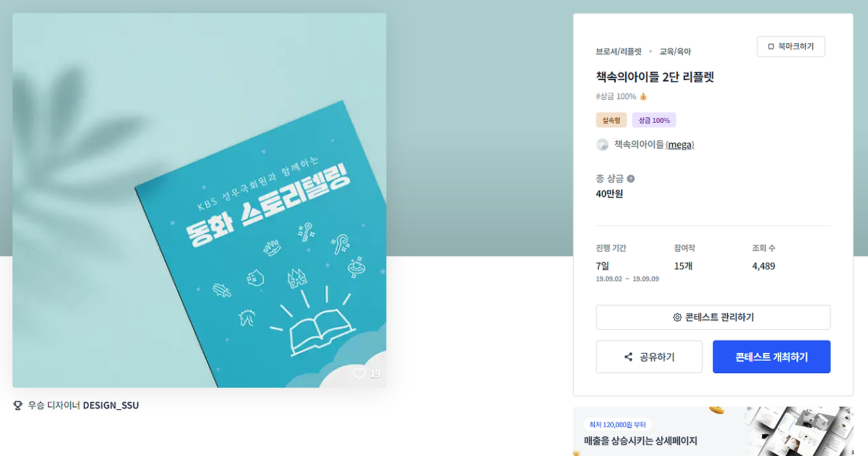Click the 공유하기 button

coord(649,357)
